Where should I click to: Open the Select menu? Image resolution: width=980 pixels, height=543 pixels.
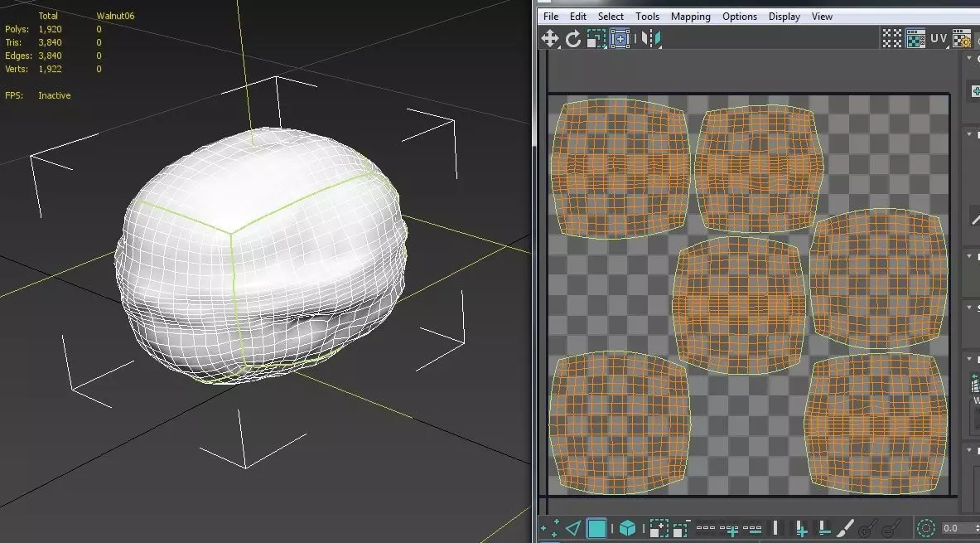611,17
